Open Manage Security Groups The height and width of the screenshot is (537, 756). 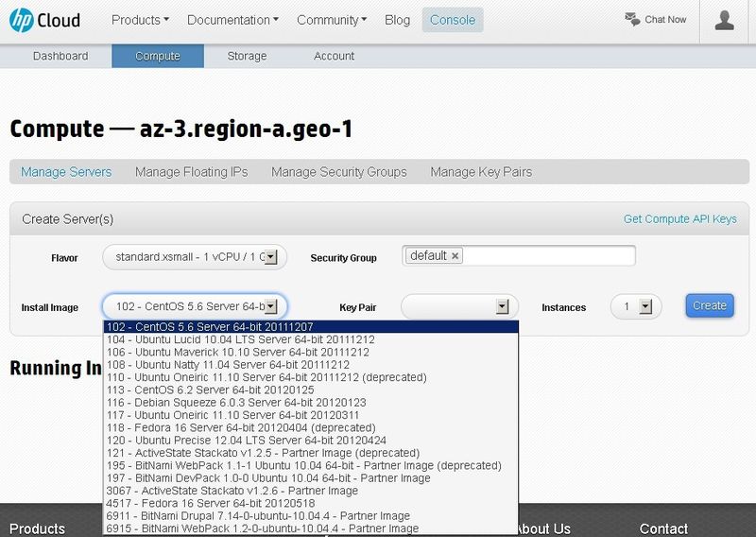click(x=339, y=172)
